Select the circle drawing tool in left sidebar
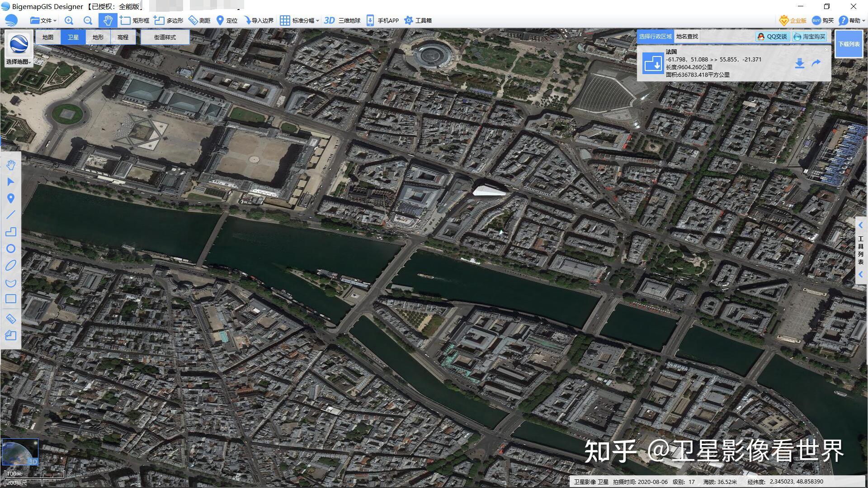The height and width of the screenshot is (488, 868). (11, 249)
